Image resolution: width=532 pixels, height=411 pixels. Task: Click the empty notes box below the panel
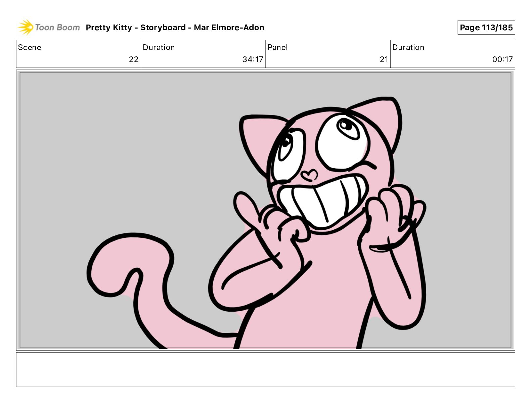265,369
